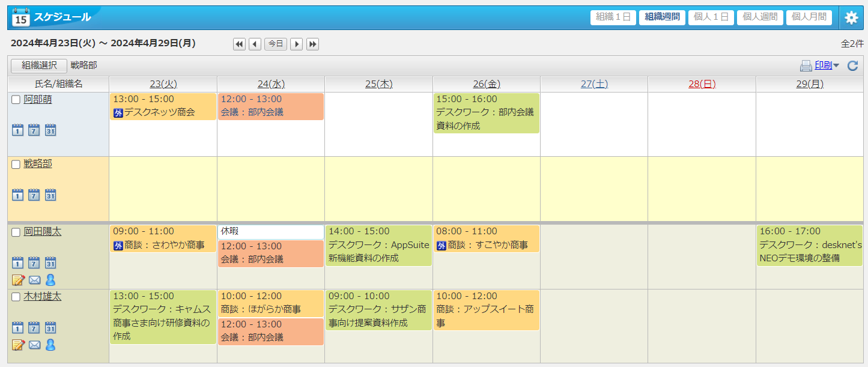Select the 岡田陽太 checkbox
Viewport: 868px width, 367px height.
coord(16,232)
